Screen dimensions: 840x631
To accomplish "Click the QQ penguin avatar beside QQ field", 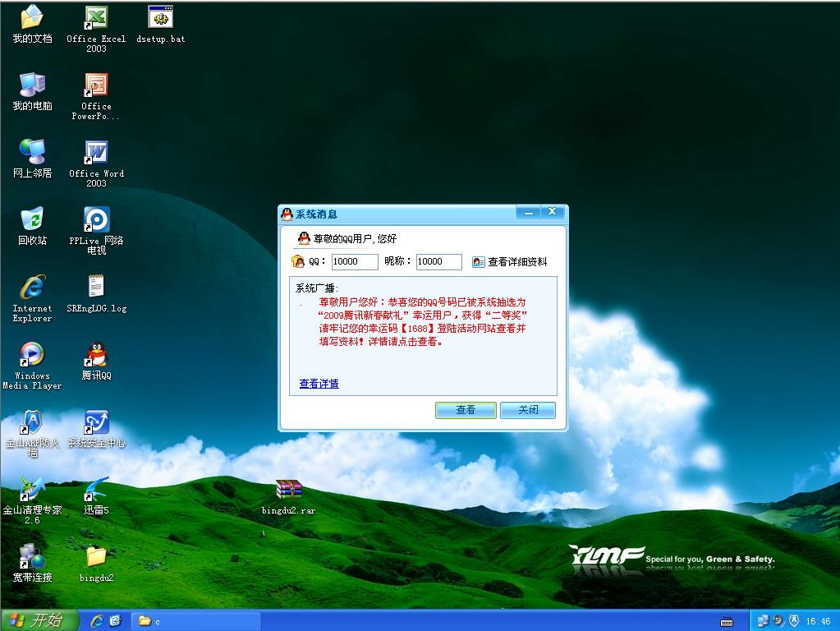I will [x=298, y=261].
